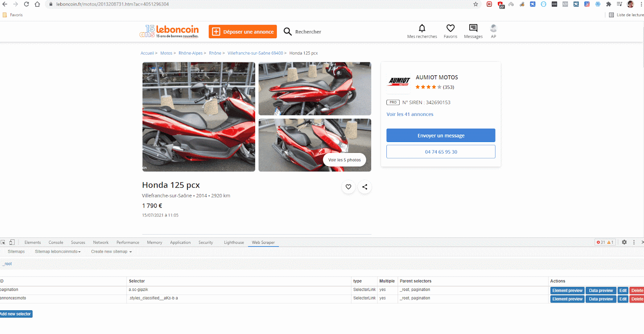Switch to the Console tab
The width and height of the screenshot is (644, 334).
pos(56,242)
